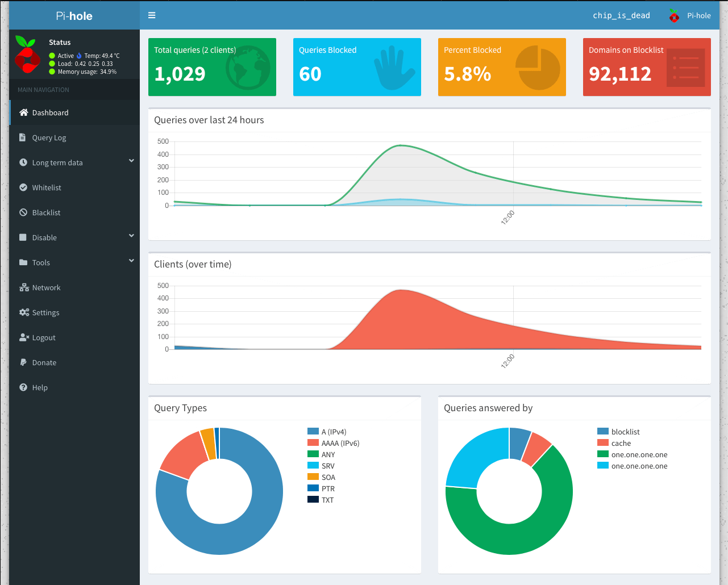Click the hand icon in Queries Blocked card

394,68
